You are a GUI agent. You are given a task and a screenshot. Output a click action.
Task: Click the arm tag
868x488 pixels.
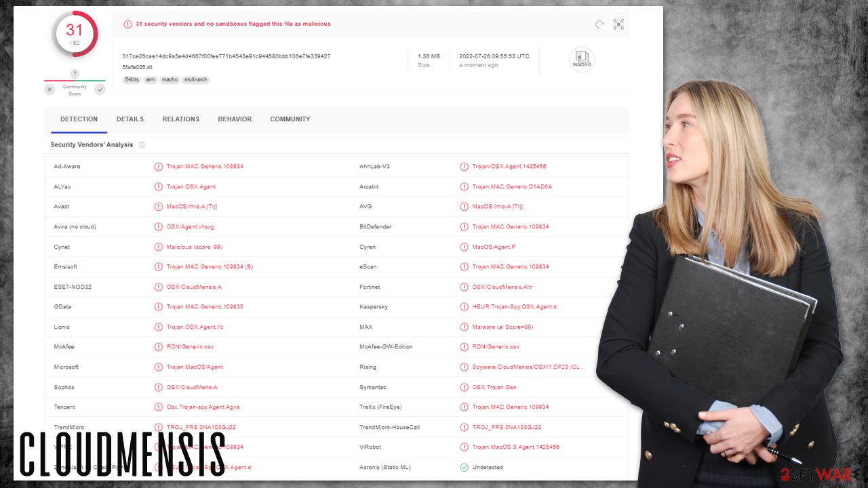151,80
